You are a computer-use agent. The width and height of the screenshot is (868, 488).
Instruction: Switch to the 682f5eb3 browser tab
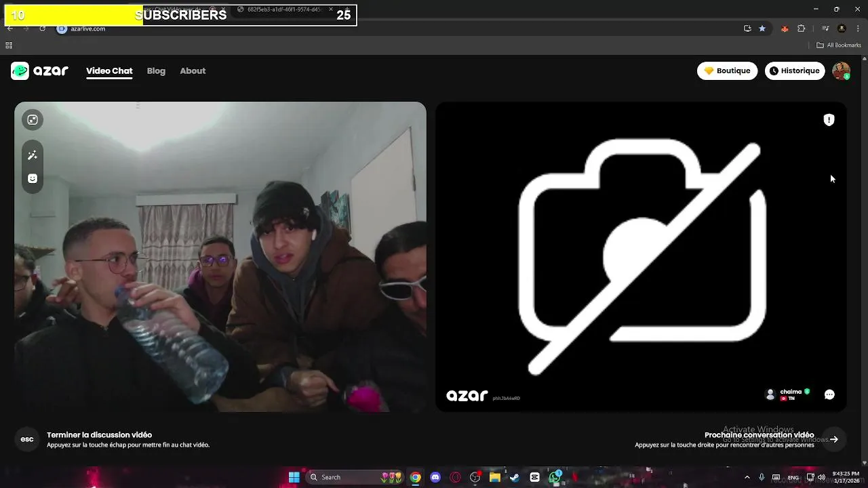point(285,10)
